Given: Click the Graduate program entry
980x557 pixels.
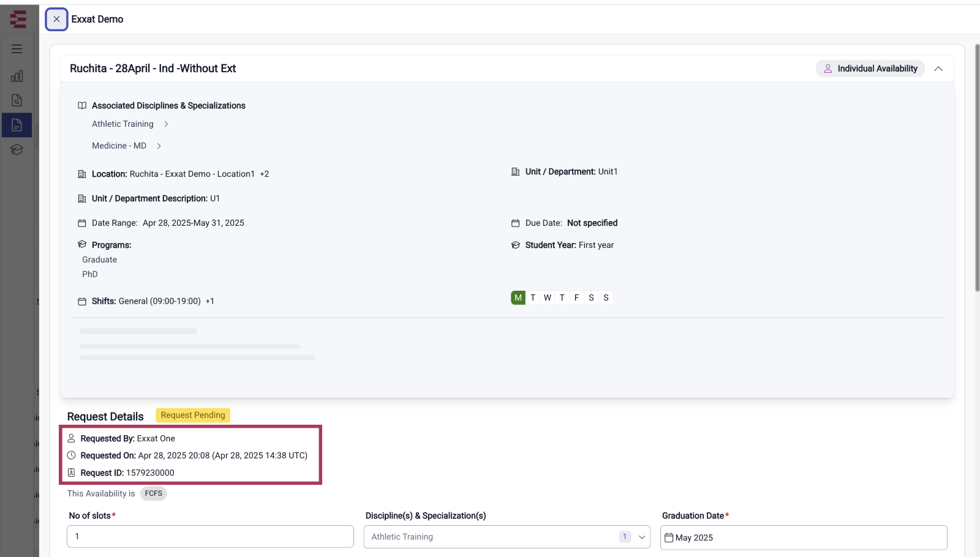Looking at the screenshot, I should point(100,260).
